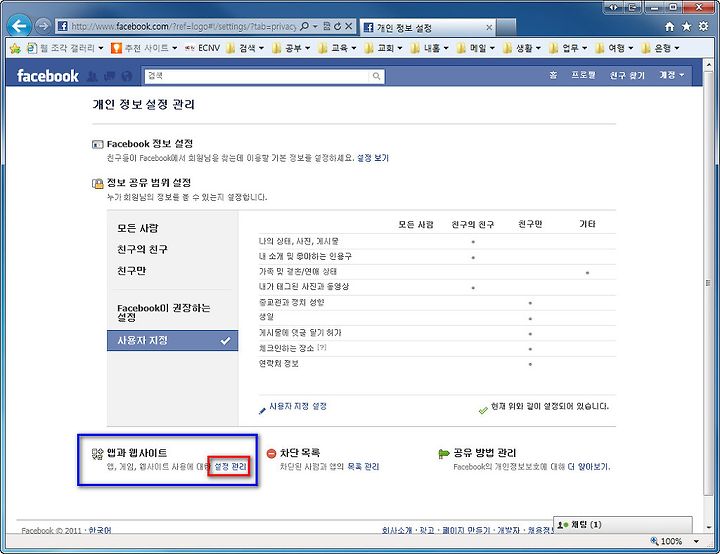Screen dimensions: 720x554
Task: Select the 친구만 privacy preset
Action: click(x=131, y=271)
